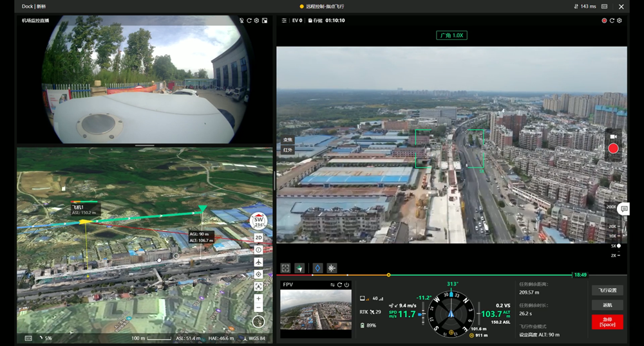Zoom out the map with minus button
Image resolution: width=644 pixels, height=346 pixels.
[x=258, y=308]
